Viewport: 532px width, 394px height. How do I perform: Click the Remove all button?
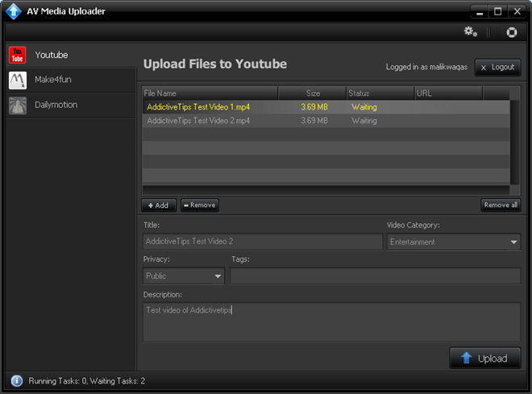pos(501,205)
